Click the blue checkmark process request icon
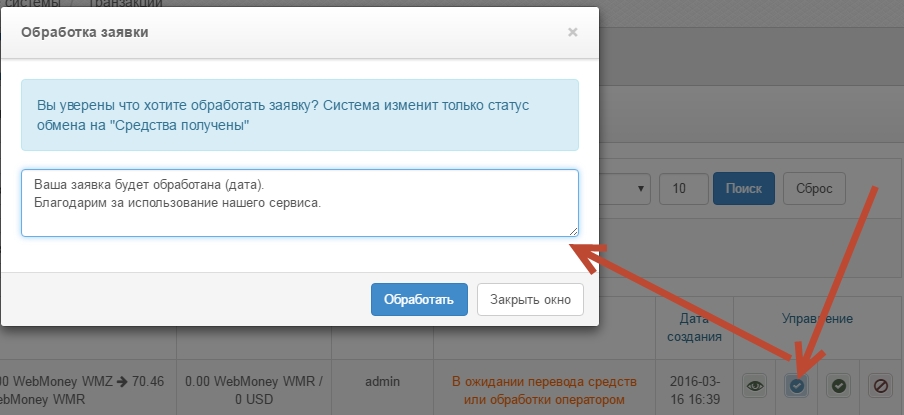 [x=797, y=385]
